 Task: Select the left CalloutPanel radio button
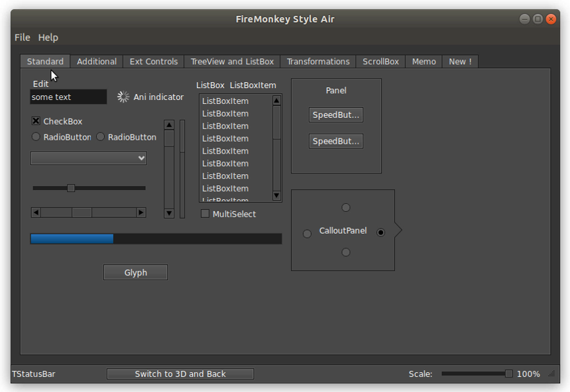tap(307, 234)
